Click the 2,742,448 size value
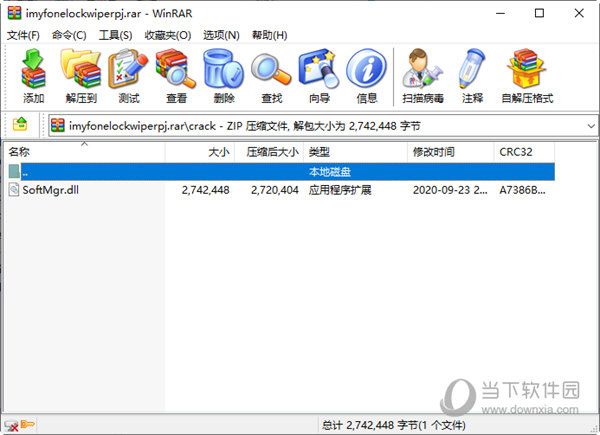 click(x=205, y=190)
